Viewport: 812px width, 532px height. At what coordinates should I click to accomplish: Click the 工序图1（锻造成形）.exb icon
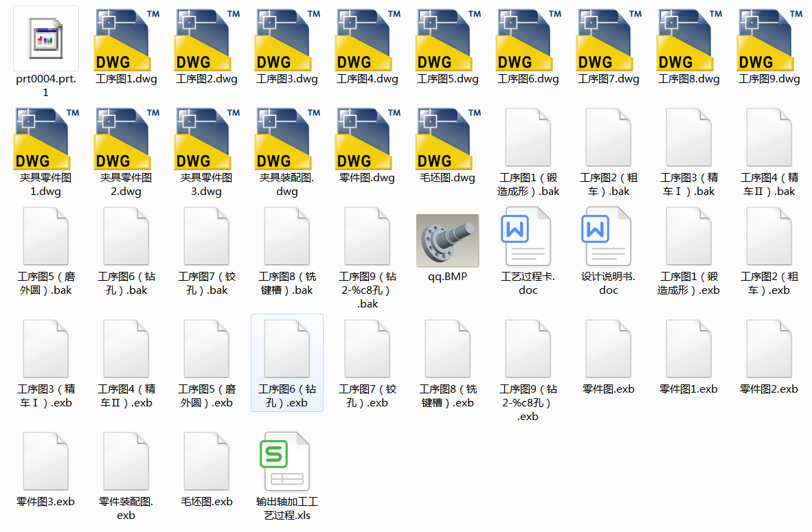689,236
